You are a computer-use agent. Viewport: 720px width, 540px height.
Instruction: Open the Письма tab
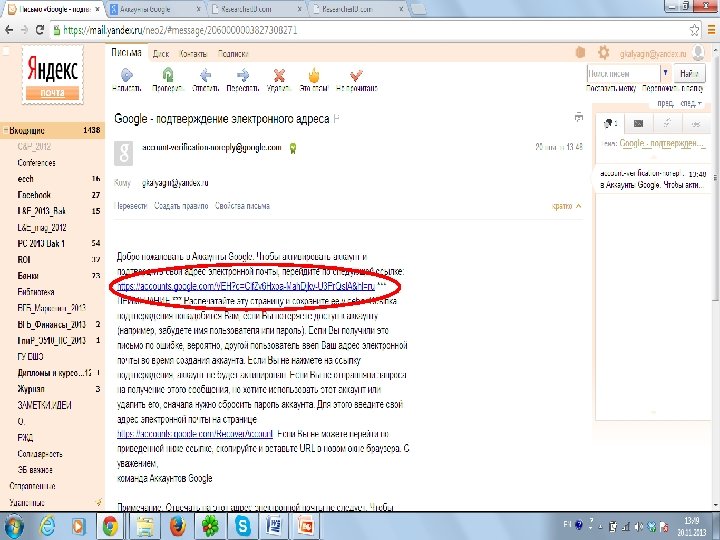[x=126, y=53]
